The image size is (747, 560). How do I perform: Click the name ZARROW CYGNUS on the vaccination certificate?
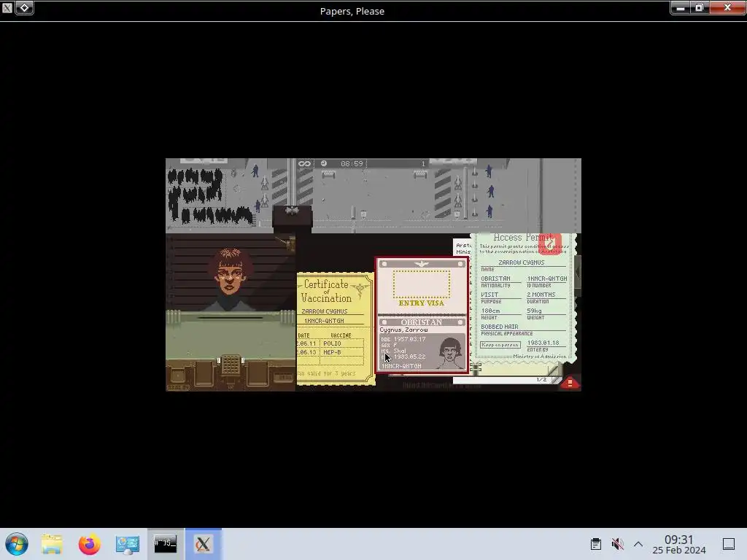coord(325,311)
